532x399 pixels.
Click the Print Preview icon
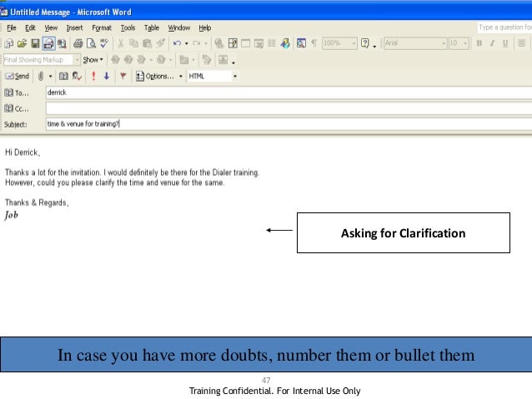[x=91, y=43]
